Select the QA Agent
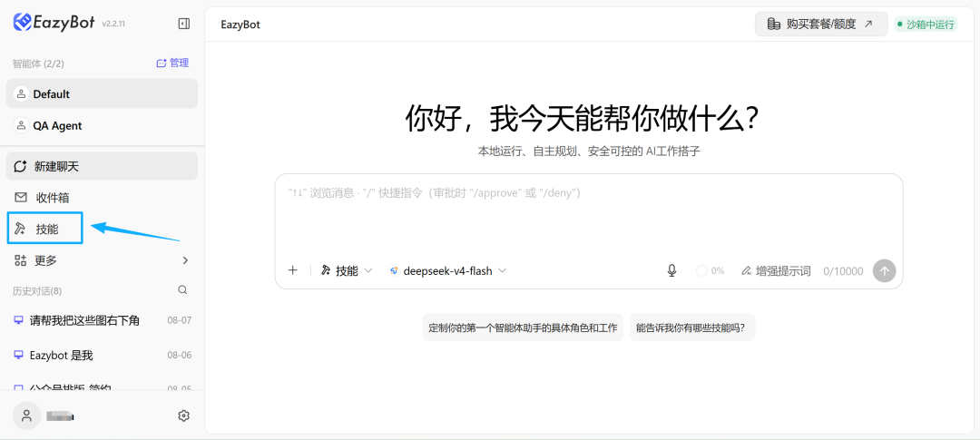 pos(102,125)
